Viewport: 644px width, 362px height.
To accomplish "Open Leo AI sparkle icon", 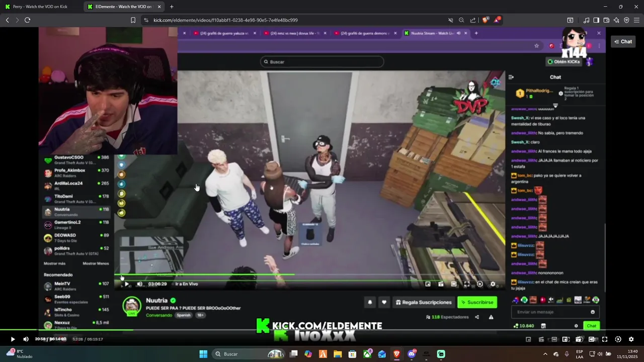I will pos(616,20).
